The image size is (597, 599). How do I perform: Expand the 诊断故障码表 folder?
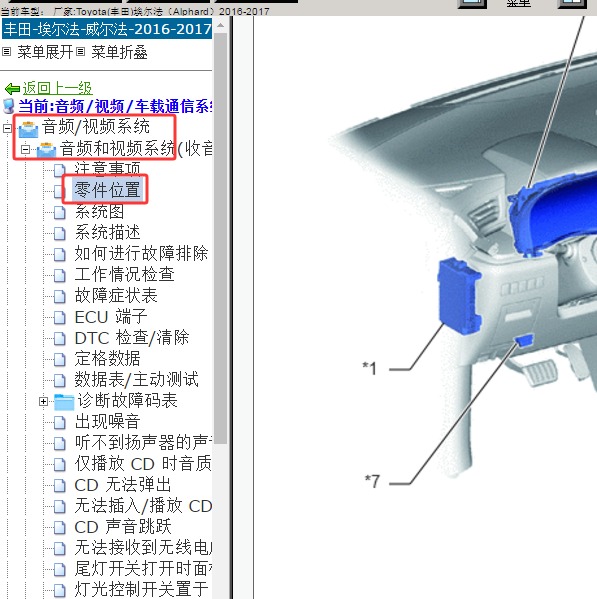coord(44,401)
